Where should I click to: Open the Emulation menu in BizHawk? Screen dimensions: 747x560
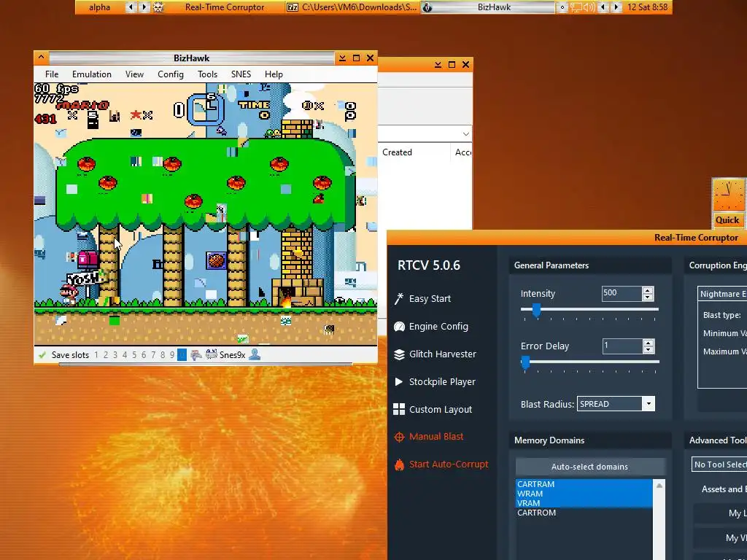click(92, 74)
